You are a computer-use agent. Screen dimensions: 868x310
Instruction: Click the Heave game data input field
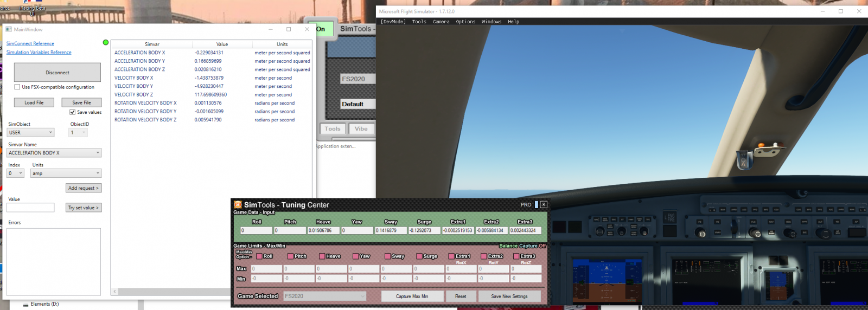click(x=324, y=230)
